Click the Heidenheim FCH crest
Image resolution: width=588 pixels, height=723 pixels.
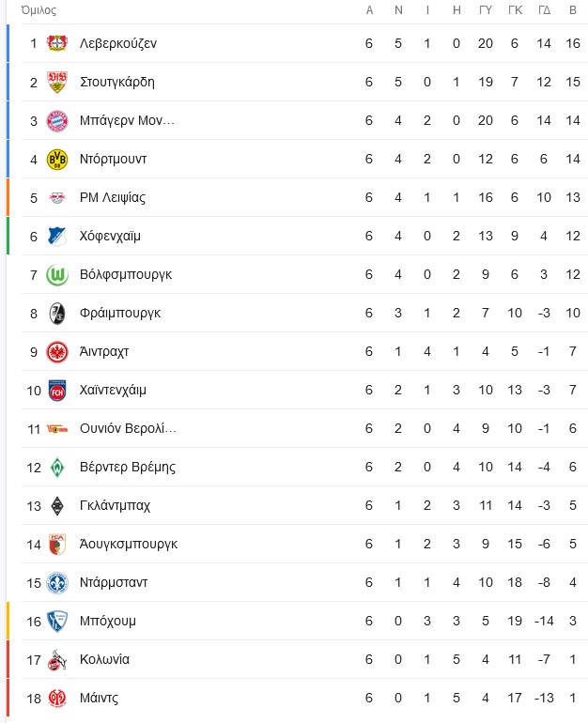[x=57, y=391]
